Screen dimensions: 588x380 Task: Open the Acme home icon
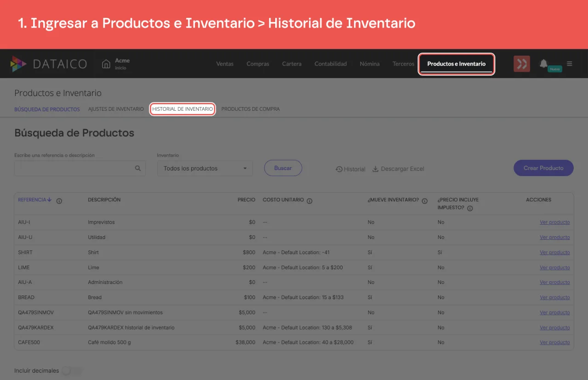tap(106, 64)
